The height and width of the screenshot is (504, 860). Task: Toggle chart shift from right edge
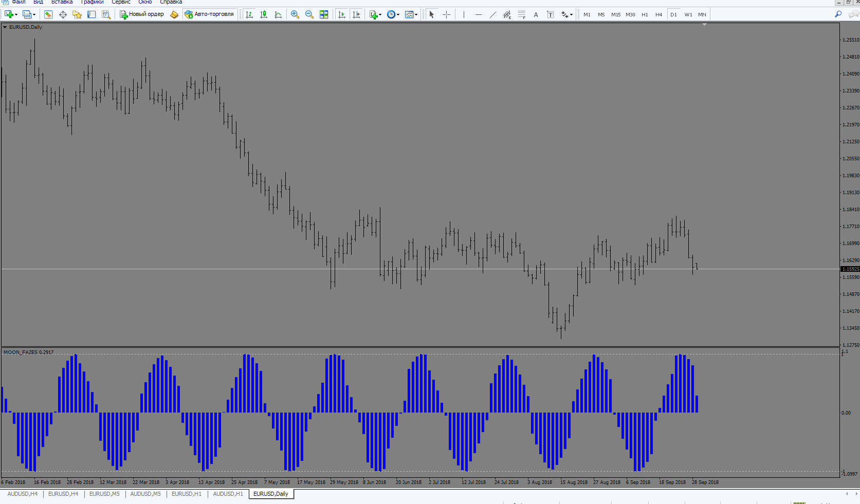coord(356,14)
